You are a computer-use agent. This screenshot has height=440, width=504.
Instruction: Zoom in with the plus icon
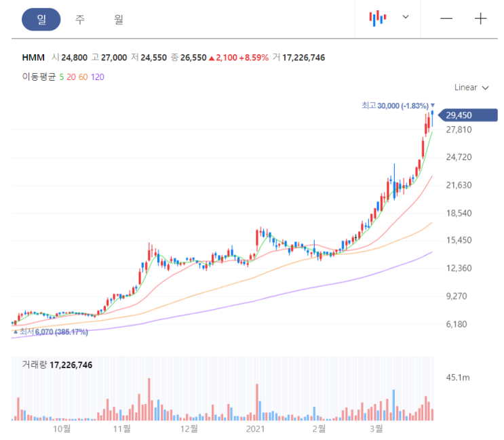coord(481,18)
